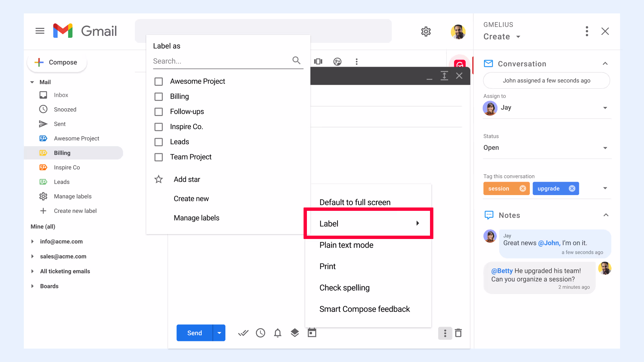This screenshot has width=644, height=362.
Task: Expand sales@acme.com shared inbox
Action: click(33, 256)
